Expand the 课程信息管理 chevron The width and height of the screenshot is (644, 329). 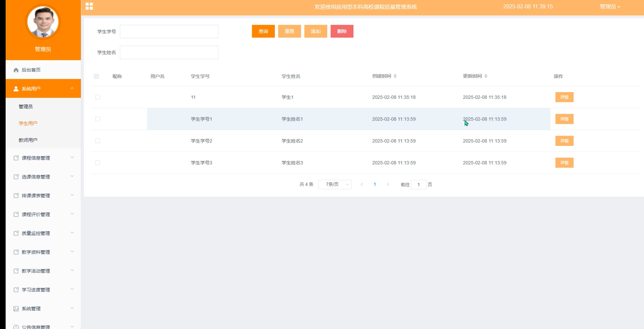click(72, 157)
